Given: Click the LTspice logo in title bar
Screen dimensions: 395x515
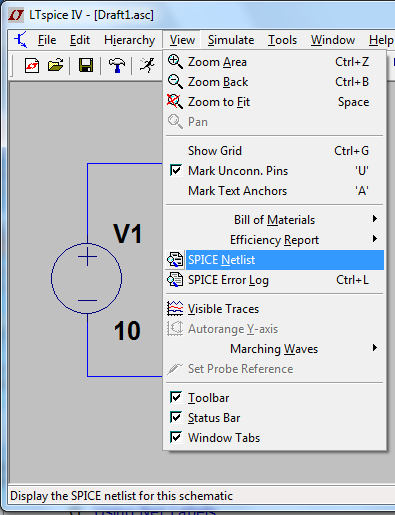Looking at the screenshot, I should (16, 15).
